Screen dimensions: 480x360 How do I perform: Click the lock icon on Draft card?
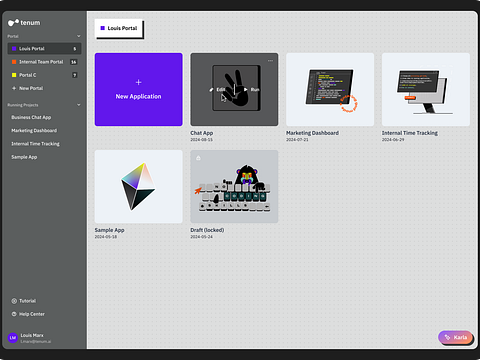(x=198, y=158)
